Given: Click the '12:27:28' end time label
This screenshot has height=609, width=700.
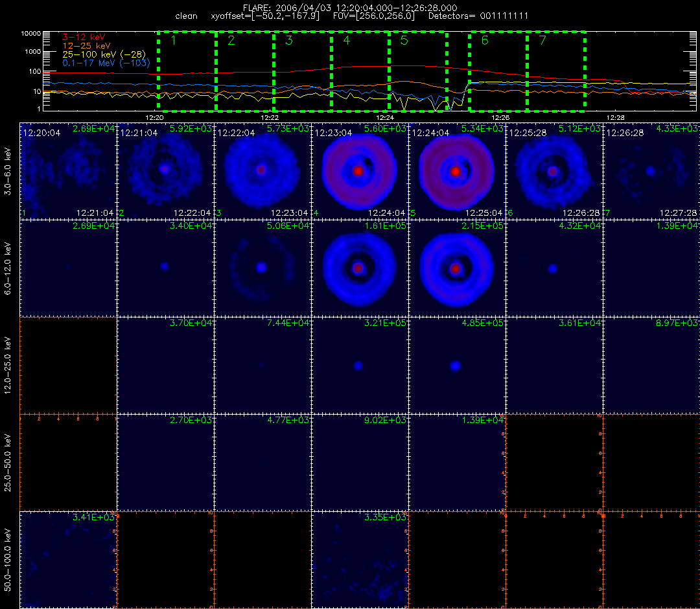Looking at the screenshot, I should point(678,213).
